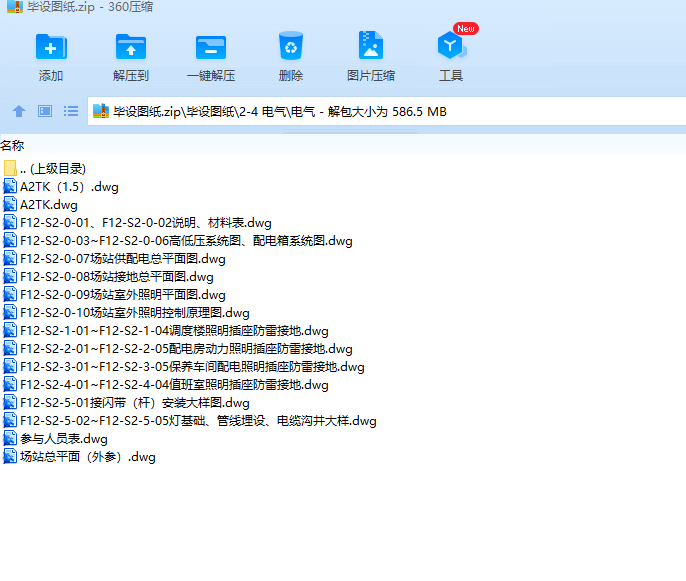Switch to list view mode
The height and width of the screenshot is (581, 686).
pyautogui.click(x=71, y=111)
